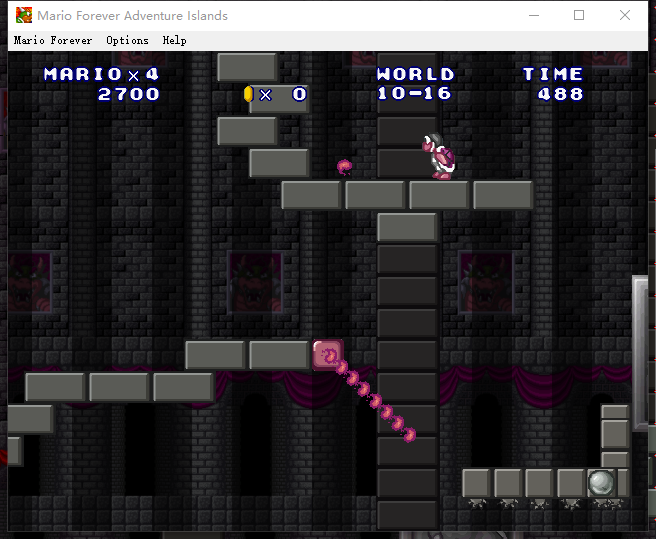656x539 pixels.
Task: Click the window title text
Action: click(x=133, y=16)
